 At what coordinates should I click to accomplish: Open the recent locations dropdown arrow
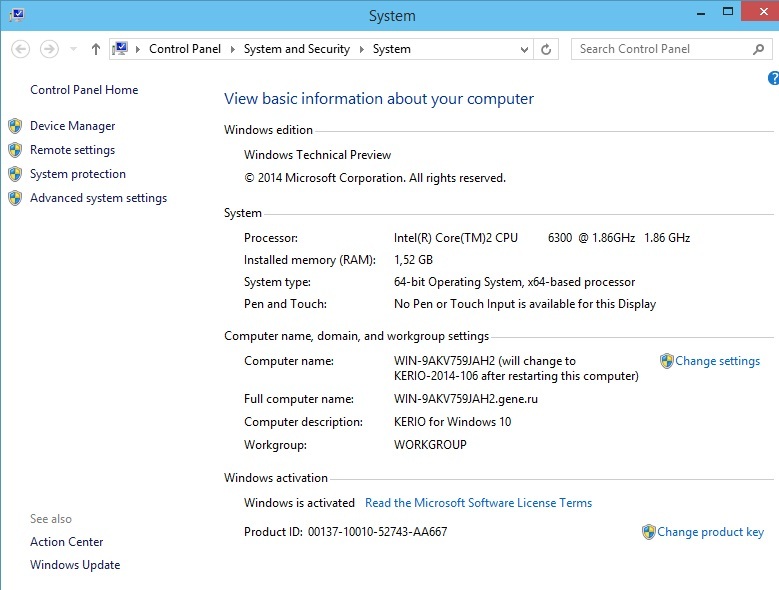(73, 49)
